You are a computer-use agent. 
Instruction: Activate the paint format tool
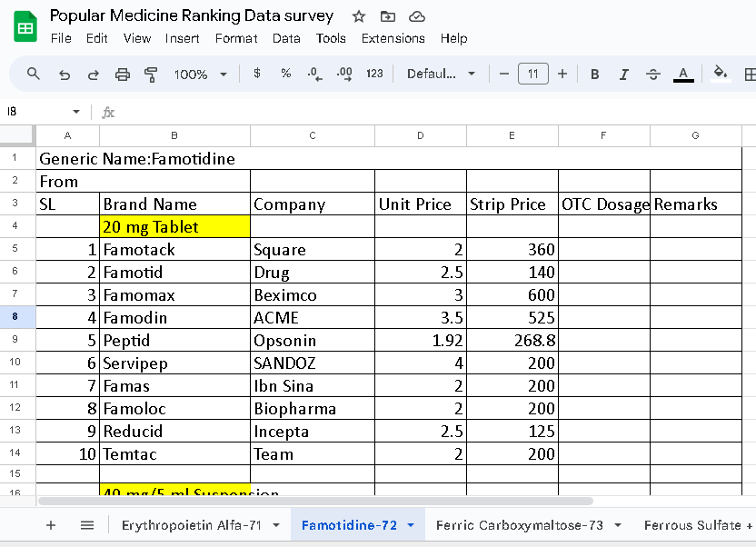point(151,75)
